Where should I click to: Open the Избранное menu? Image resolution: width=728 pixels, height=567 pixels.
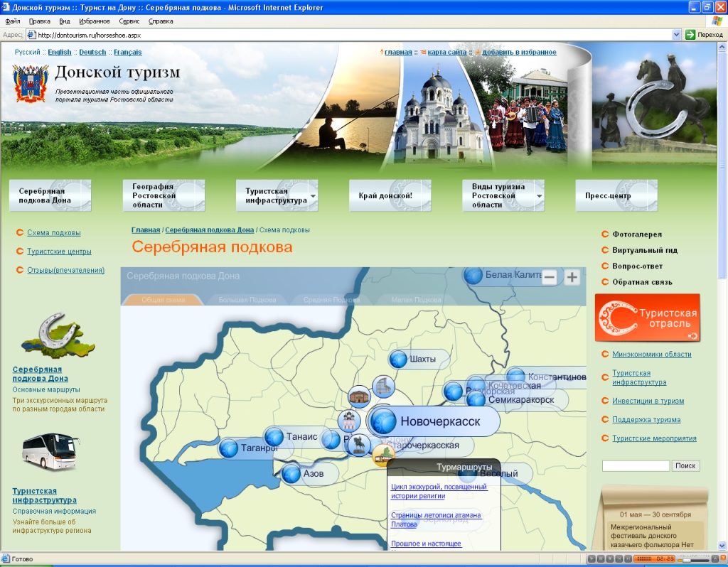pyautogui.click(x=95, y=21)
